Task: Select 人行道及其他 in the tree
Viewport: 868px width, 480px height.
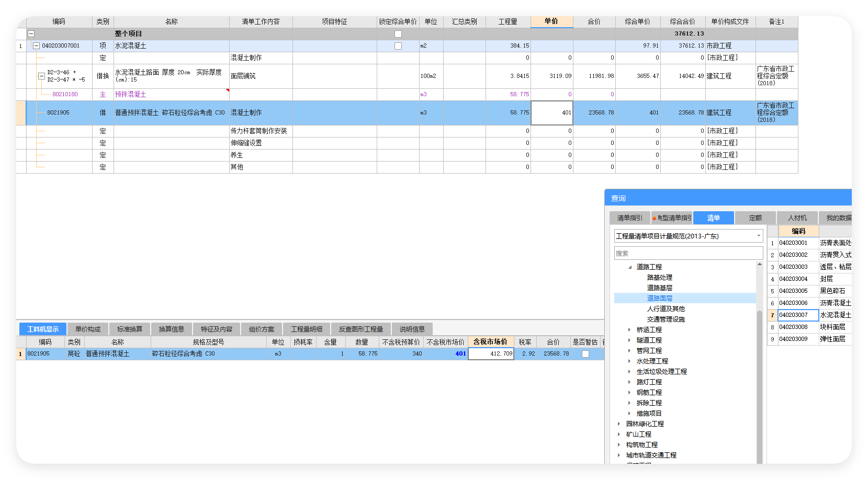Action: (666, 309)
